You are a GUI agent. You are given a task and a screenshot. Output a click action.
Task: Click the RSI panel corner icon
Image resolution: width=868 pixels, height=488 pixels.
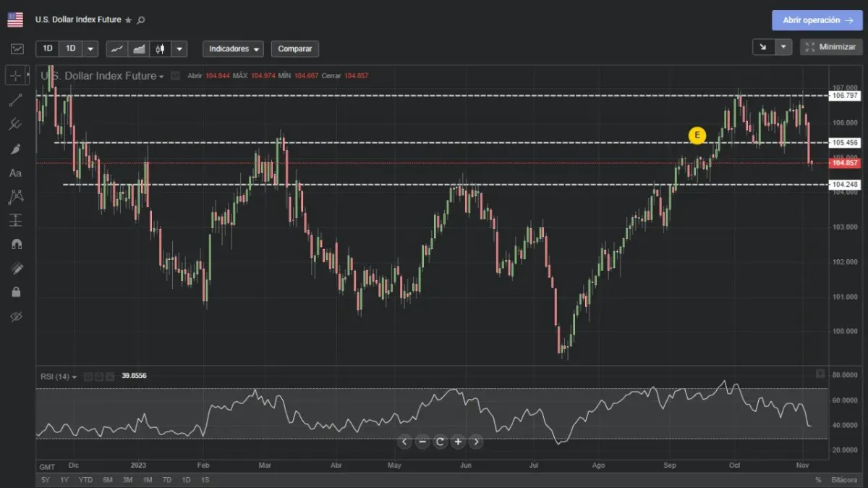pos(820,374)
